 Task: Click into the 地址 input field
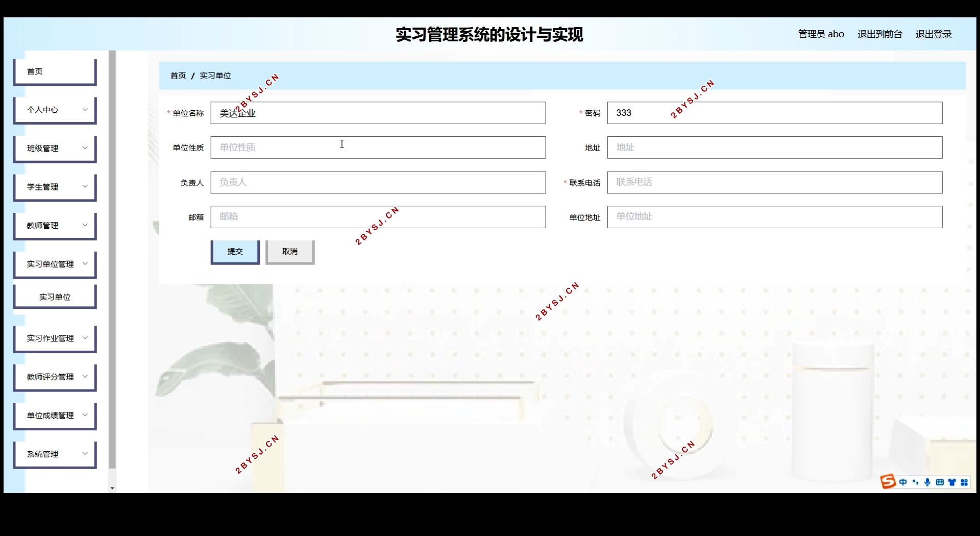[x=775, y=148]
